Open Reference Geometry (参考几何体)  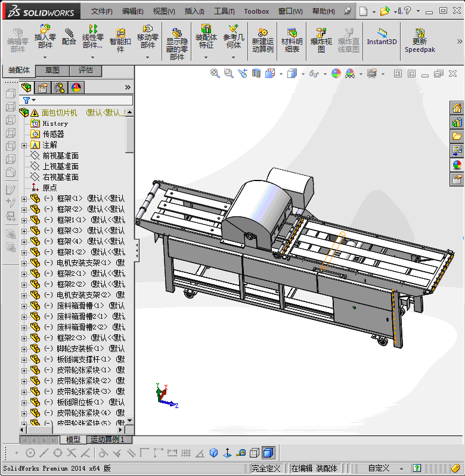coord(233,36)
